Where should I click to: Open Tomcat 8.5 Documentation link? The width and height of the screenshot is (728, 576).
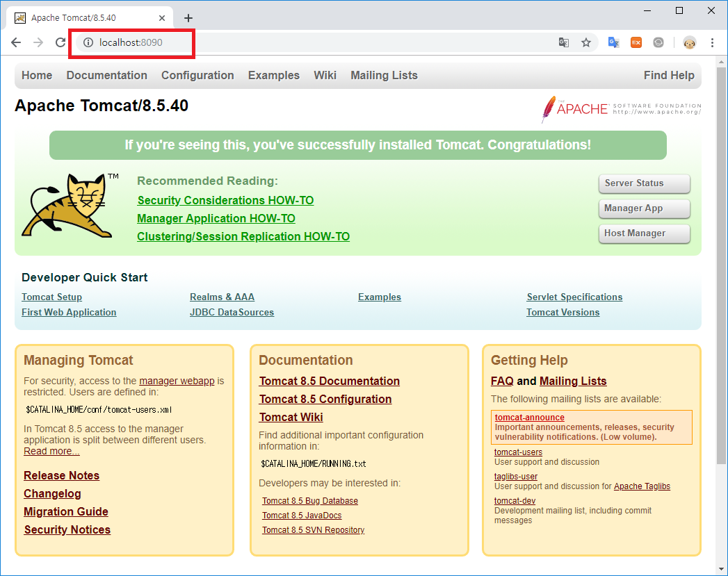point(329,381)
